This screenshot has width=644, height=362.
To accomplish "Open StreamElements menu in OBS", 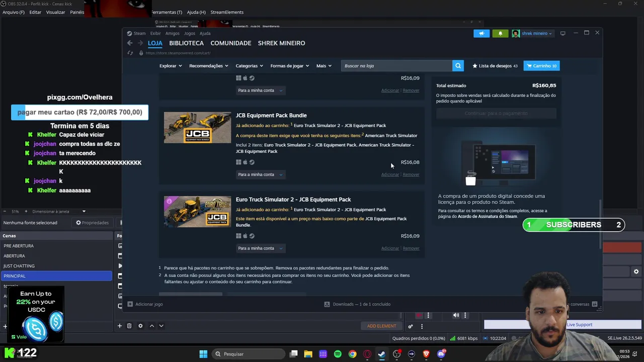I will 227,12.
